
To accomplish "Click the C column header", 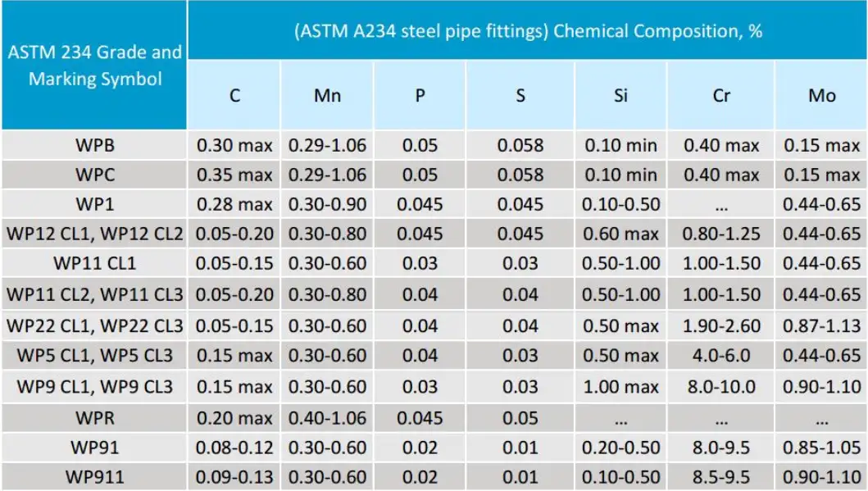I will [x=234, y=95].
